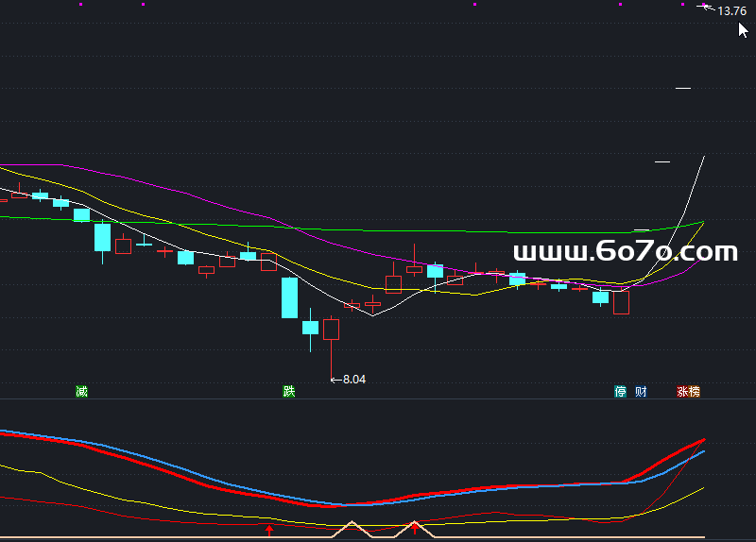
Task: Click the left red up-arrow signal in indicator panel
Action: pyautogui.click(x=269, y=530)
